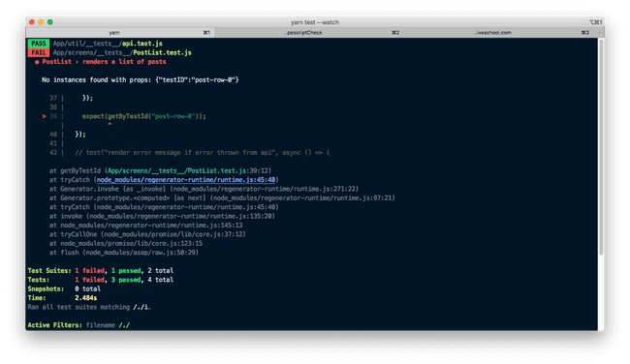Add a new tab with plus button
630x364 pixels.
pyautogui.click(x=599, y=33)
